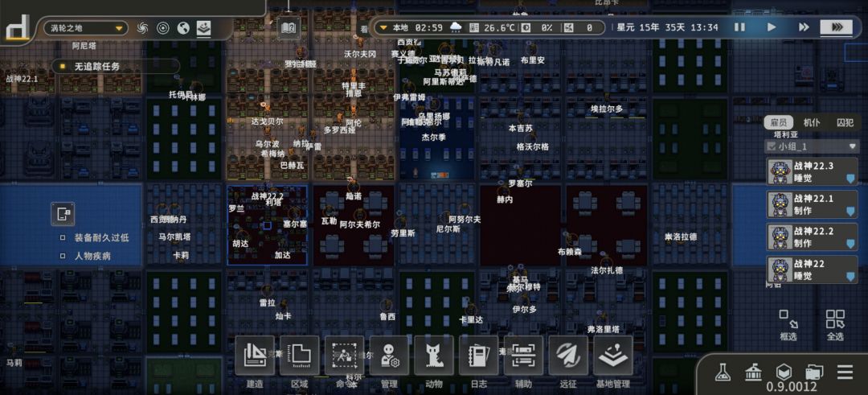Set double fast-forward speed
The image size is (868, 395).
(804, 27)
